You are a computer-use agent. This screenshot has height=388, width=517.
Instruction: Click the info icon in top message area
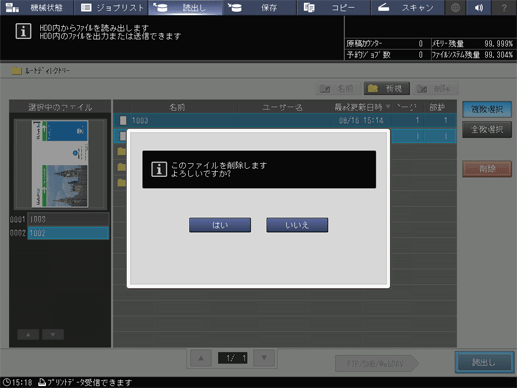[x=23, y=31]
